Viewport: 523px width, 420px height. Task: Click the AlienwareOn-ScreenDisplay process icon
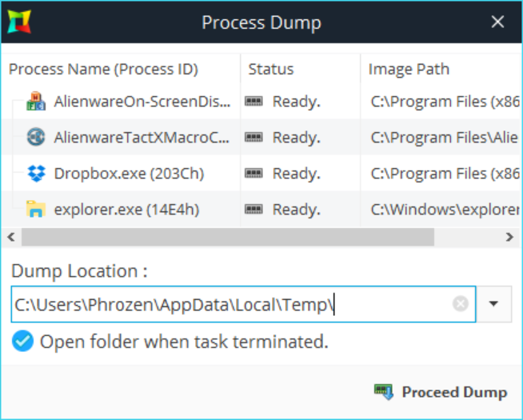(36, 102)
